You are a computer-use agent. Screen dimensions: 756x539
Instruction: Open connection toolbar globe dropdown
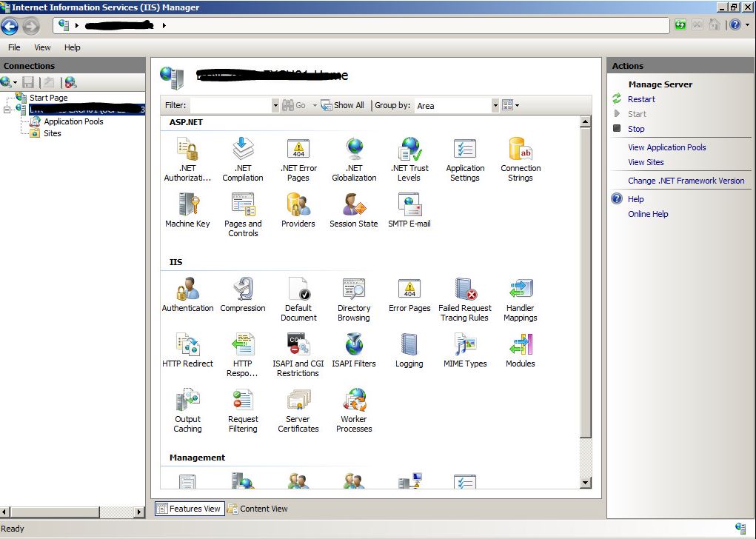pos(9,82)
